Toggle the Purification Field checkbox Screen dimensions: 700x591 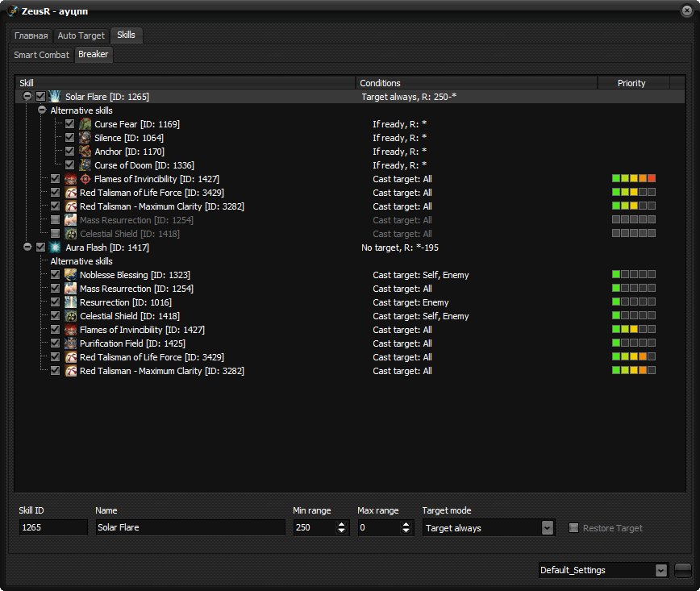point(55,343)
